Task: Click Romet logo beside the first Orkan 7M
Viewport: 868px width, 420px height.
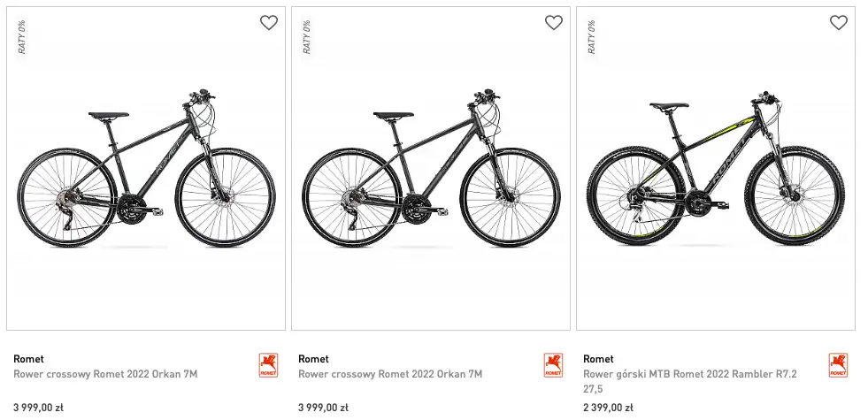Action: coord(268,365)
